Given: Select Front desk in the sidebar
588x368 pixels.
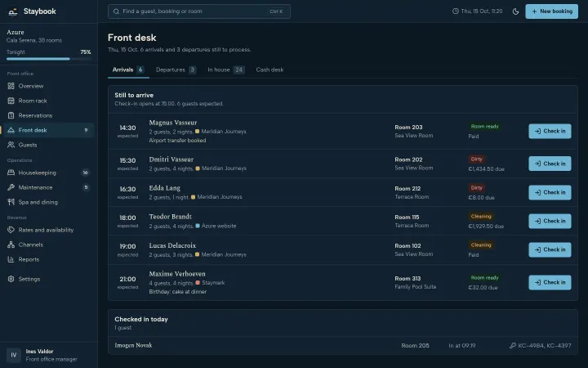Looking at the screenshot, I should point(49,130).
